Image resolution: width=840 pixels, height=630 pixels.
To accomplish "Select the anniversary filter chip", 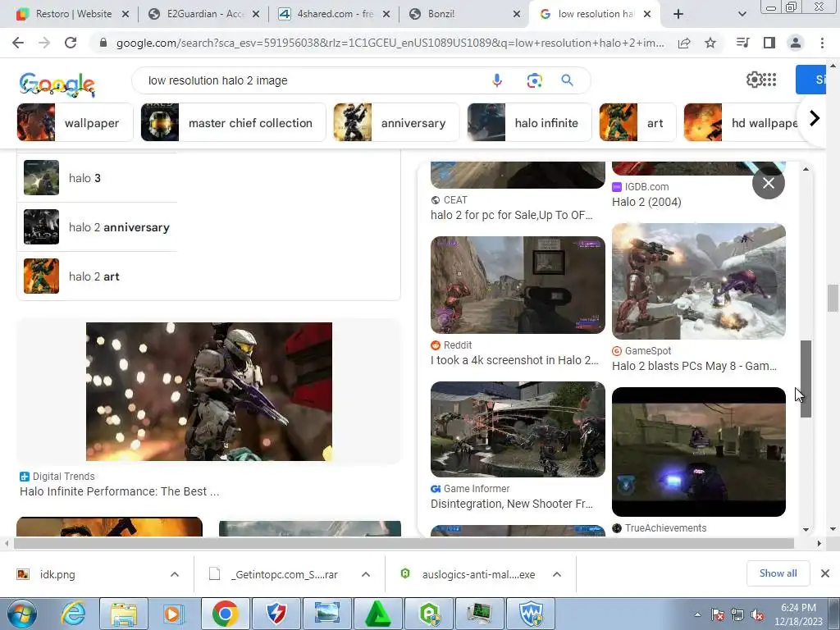I will click(396, 123).
